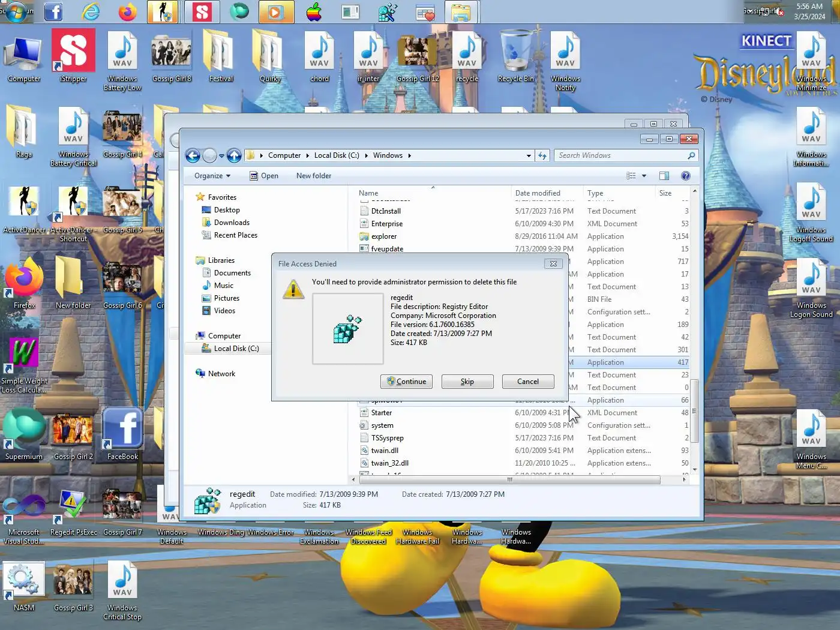The height and width of the screenshot is (630, 840).
Task: Expand the breadcrumb arrow after Windows
Action: coord(409,155)
